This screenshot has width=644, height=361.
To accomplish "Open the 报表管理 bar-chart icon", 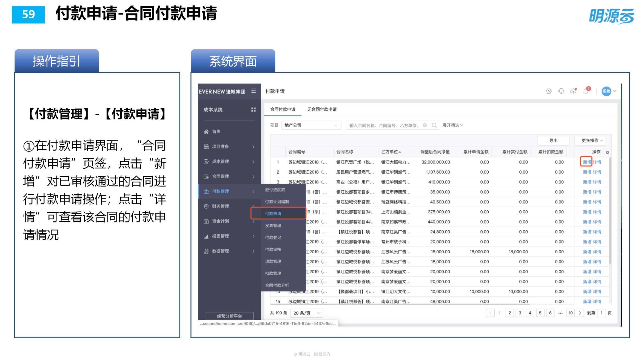I will tap(206, 236).
